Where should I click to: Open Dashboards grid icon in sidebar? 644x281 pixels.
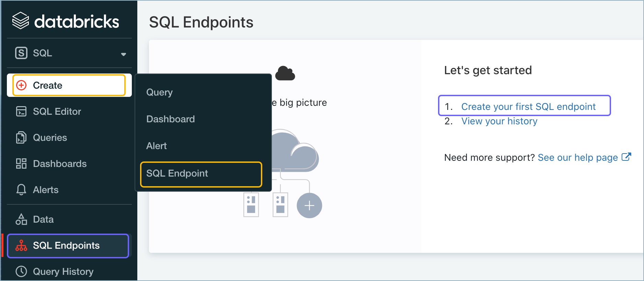[x=21, y=164]
